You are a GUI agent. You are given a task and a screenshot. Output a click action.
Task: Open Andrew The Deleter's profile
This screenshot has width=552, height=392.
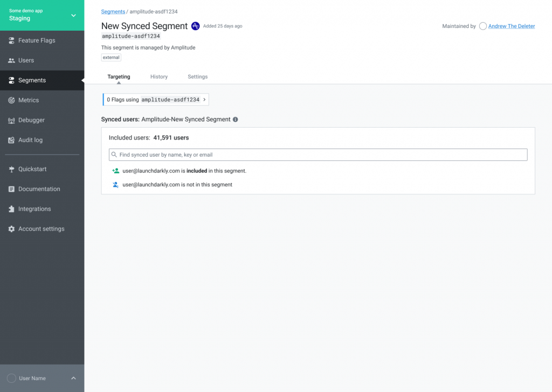pyautogui.click(x=512, y=26)
